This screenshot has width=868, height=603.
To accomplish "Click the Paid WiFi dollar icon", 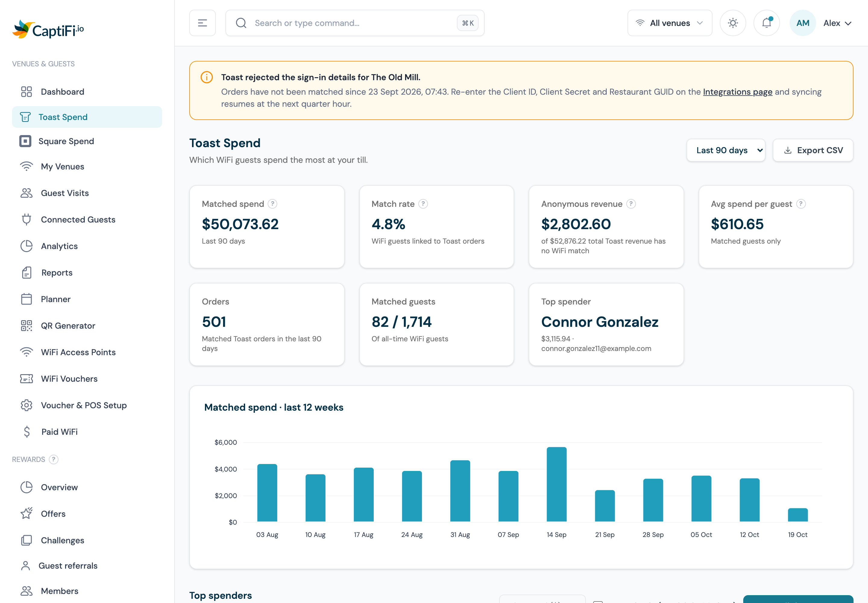I will pyautogui.click(x=27, y=431).
